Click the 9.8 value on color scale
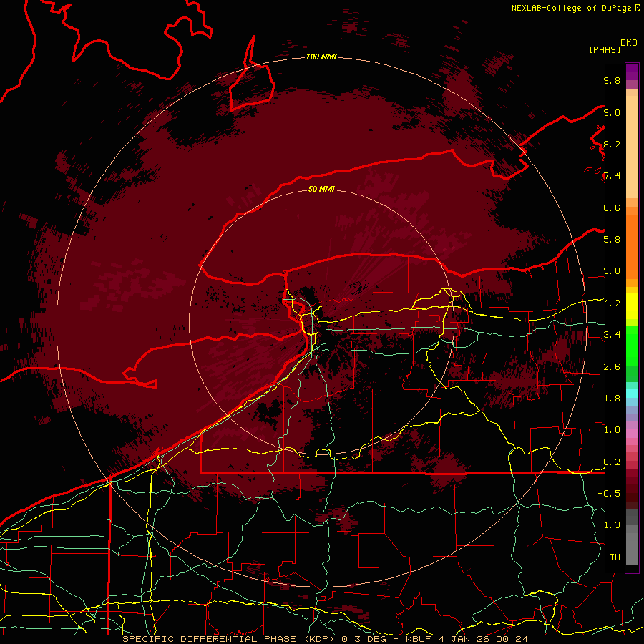644x644 pixels. click(x=612, y=80)
